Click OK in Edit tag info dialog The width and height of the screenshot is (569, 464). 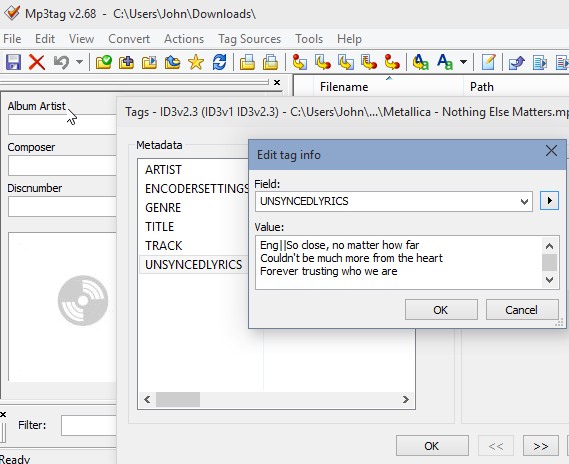[441, 310]
